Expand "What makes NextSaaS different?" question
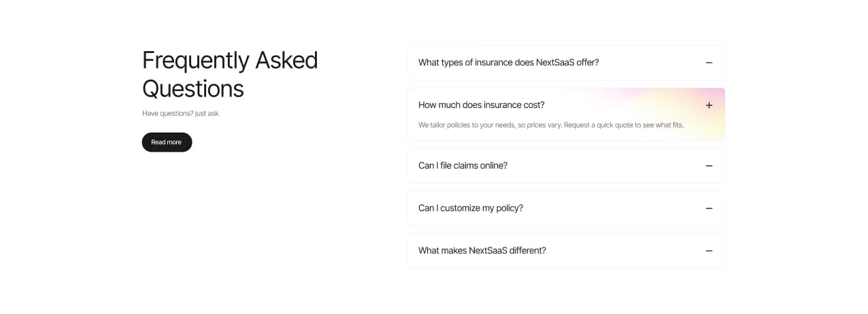Viewport: 868px width, 314px height. pyautogui.click(x=482, y=251)
